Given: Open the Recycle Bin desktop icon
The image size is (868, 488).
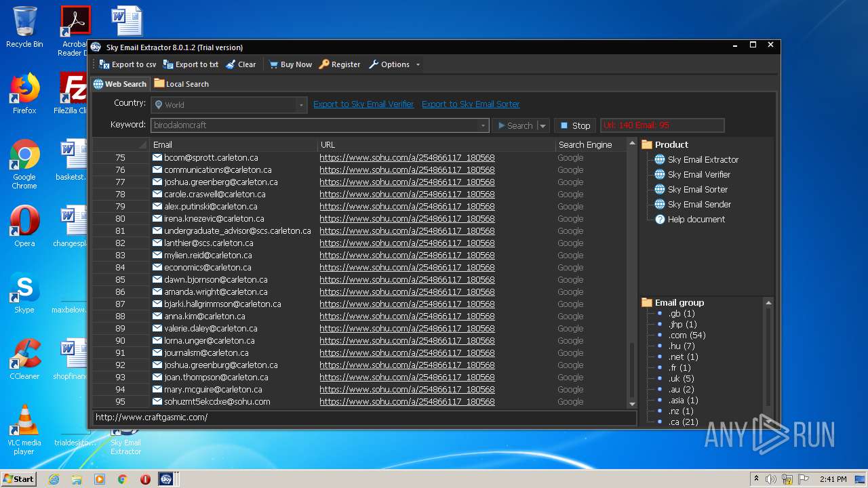Looking at the screenshot, I should (24, 27).
